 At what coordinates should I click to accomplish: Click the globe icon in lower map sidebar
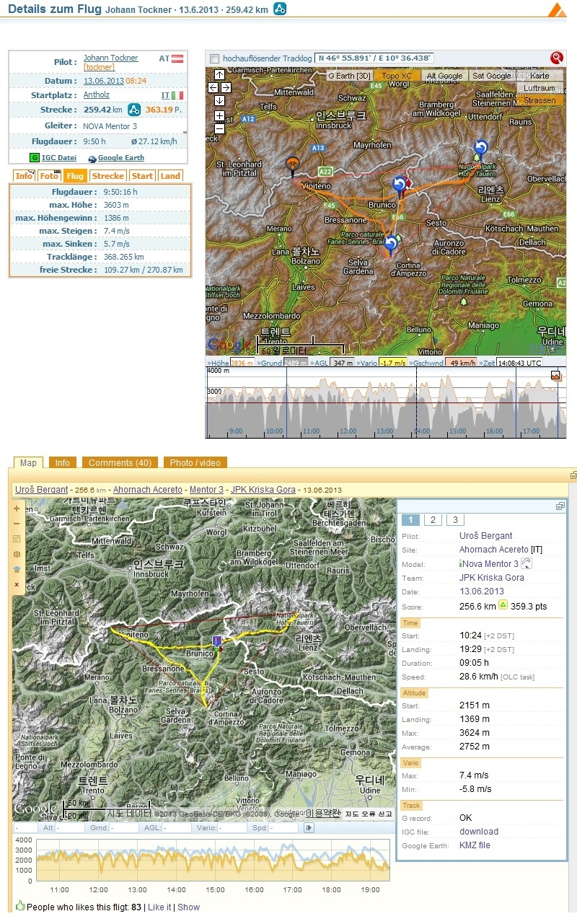coord(17,554)
